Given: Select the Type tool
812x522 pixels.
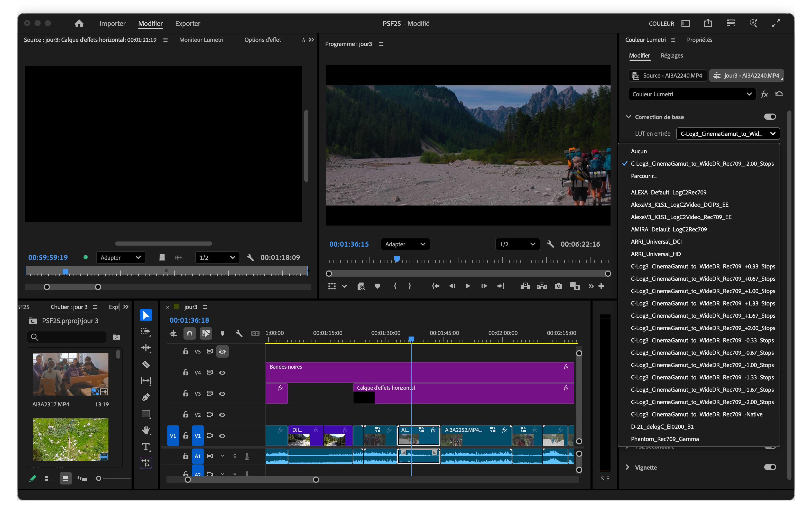Looking at the screenshot, I should click(146, 447).
